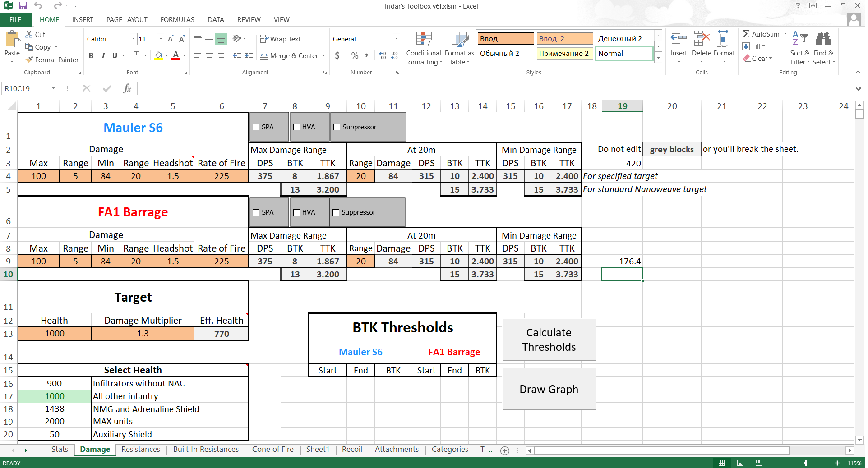Open the FILE menu

tap(15, 20)
